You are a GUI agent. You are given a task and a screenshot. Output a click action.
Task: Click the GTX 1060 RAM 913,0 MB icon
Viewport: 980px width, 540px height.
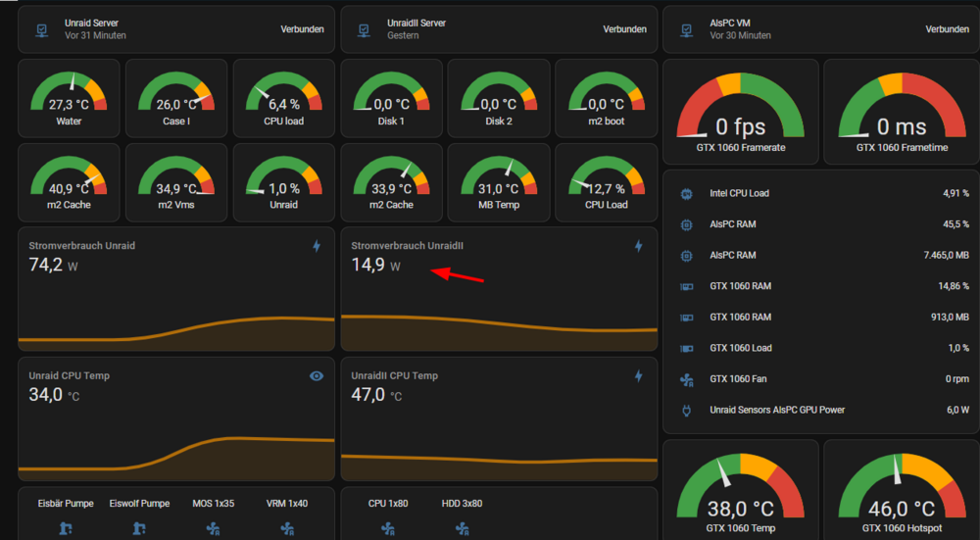click(x=686, y=318)
